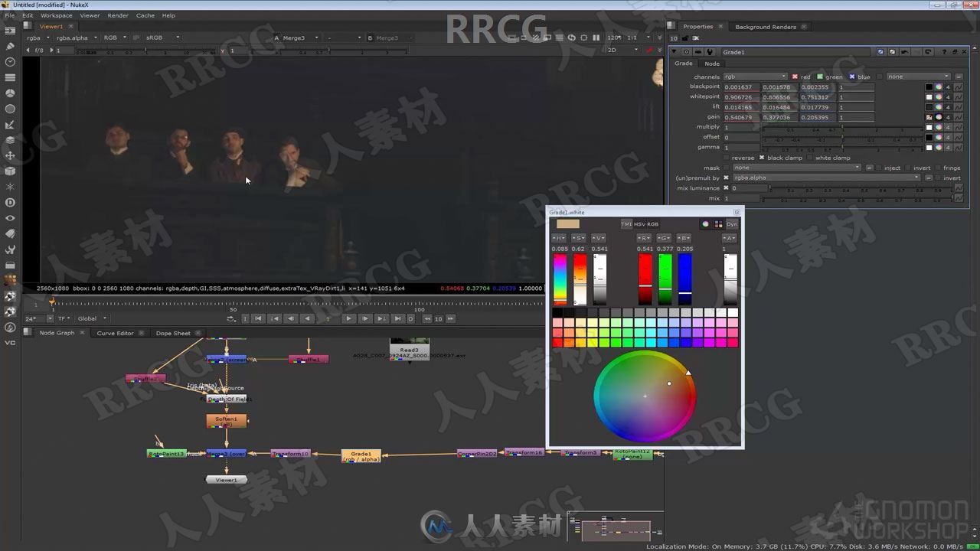Select the Grade1 node in Node Graph
Image resolution: width=980 pixels, height=551 pixels.
click(361, 456)
